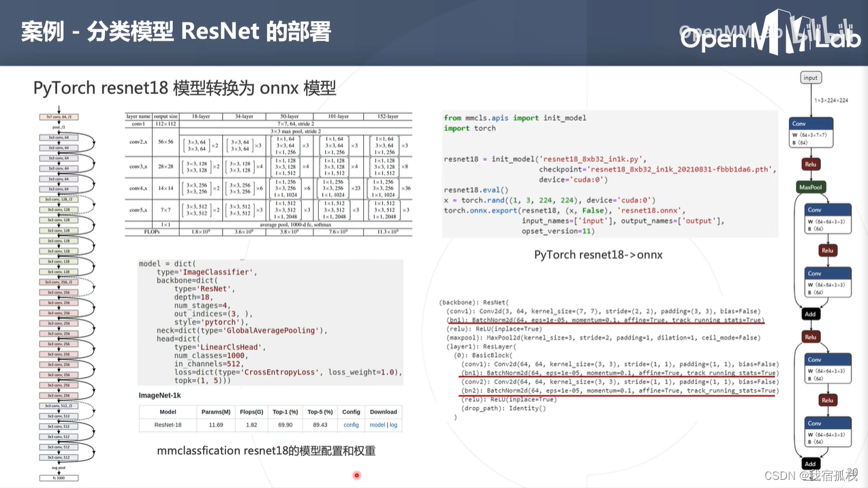Viewport: 868px width, 488px height.
Task: Click the '(maxpool): MaxPool2d' line
Action: point(603,337)
